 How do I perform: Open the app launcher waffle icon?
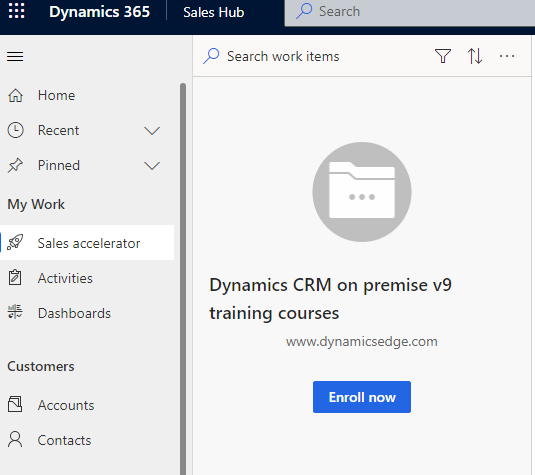click(16, 11)
